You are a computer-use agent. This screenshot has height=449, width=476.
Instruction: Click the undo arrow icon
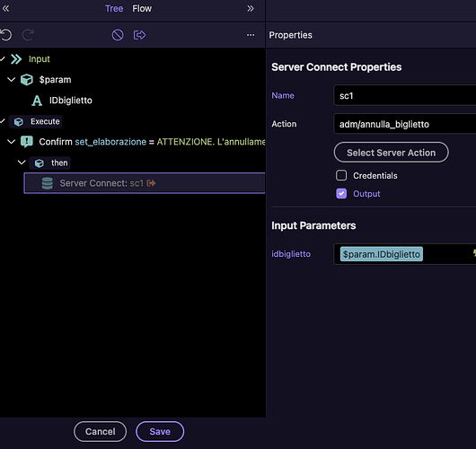(x=6, y=35)
